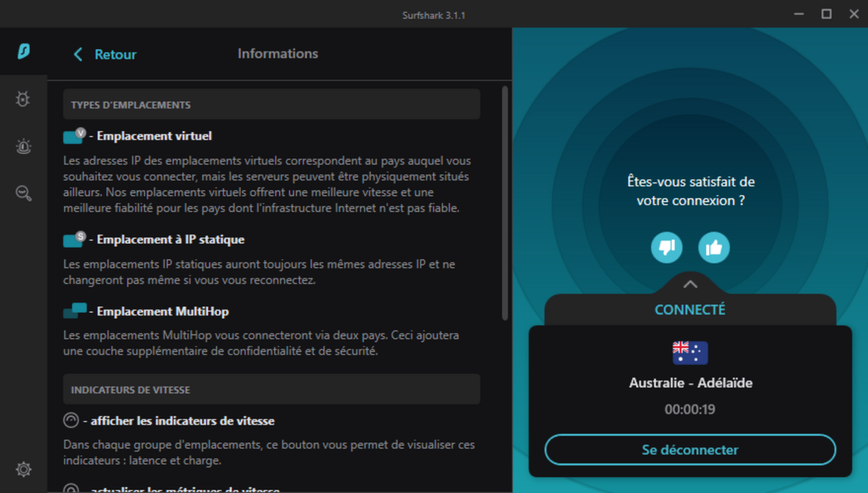868x493 pixels.
Task: Click the TYPES D'EMPLACEMENTS header
Action: [x=271, y=105]
